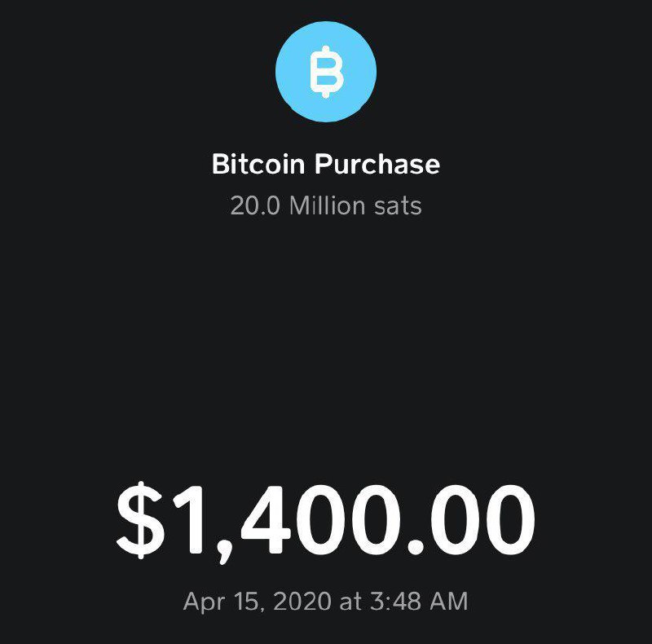The width and height of the screenshot is (652, 644).
Task: Tap the word Million in the subtitle
Action: point(328,205)
